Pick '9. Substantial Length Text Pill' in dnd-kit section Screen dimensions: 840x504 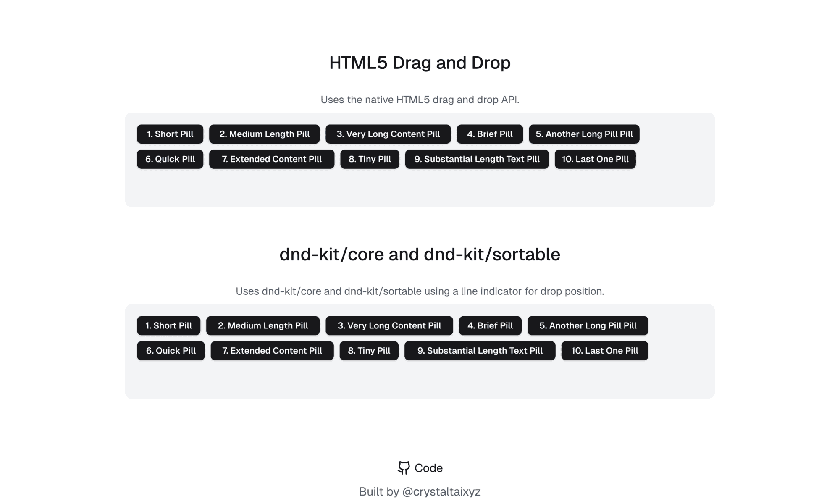(x=480, y=351)
